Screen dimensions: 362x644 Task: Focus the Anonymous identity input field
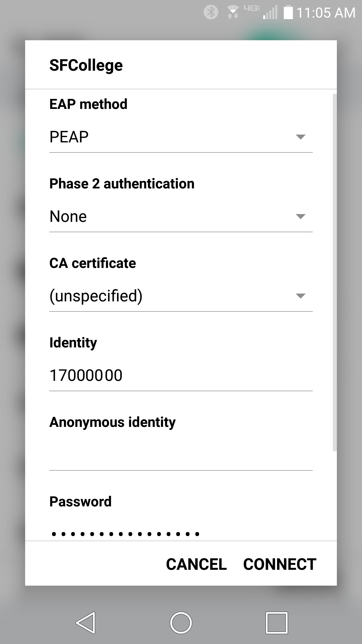point(180,455)
